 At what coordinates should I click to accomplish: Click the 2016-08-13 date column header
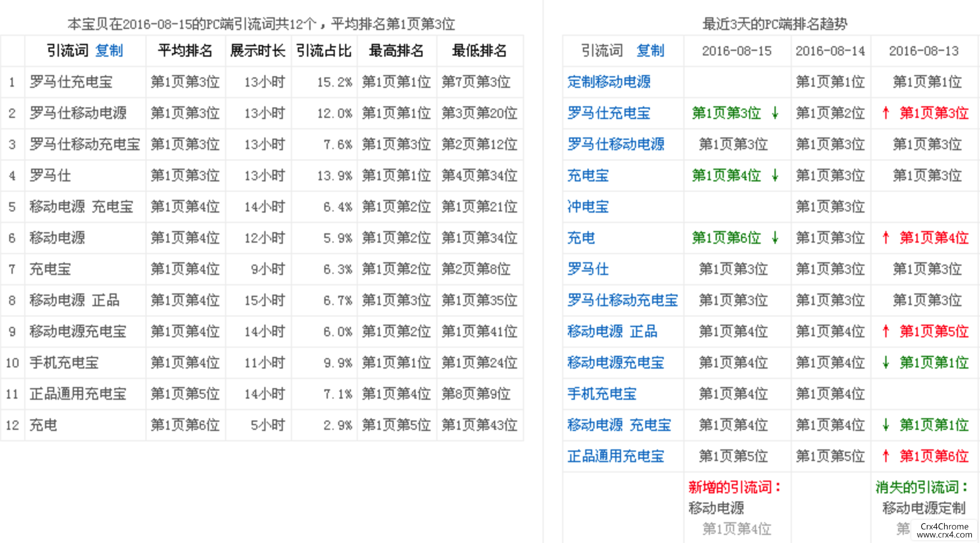923,51
